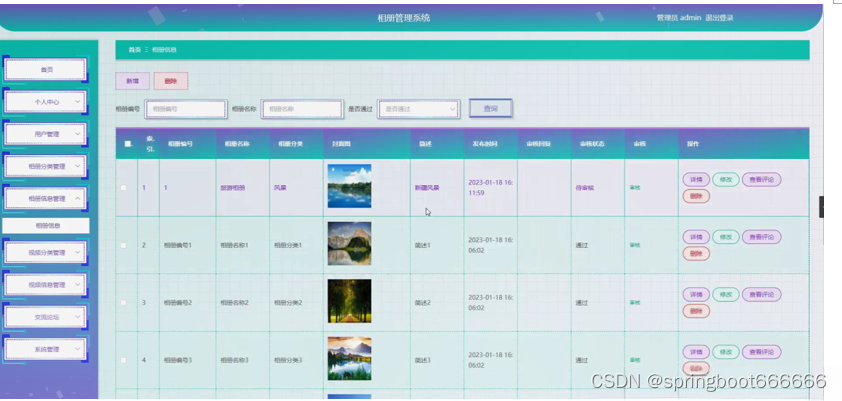Click 详情 for the 相册名称2 row
The image size is (842, 401).
(x=696, y=295)
